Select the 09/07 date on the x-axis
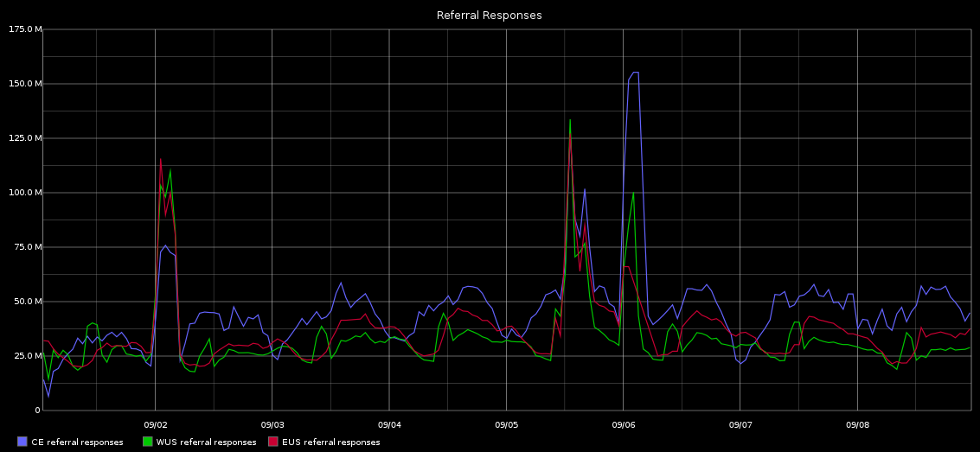 (740, 425)
